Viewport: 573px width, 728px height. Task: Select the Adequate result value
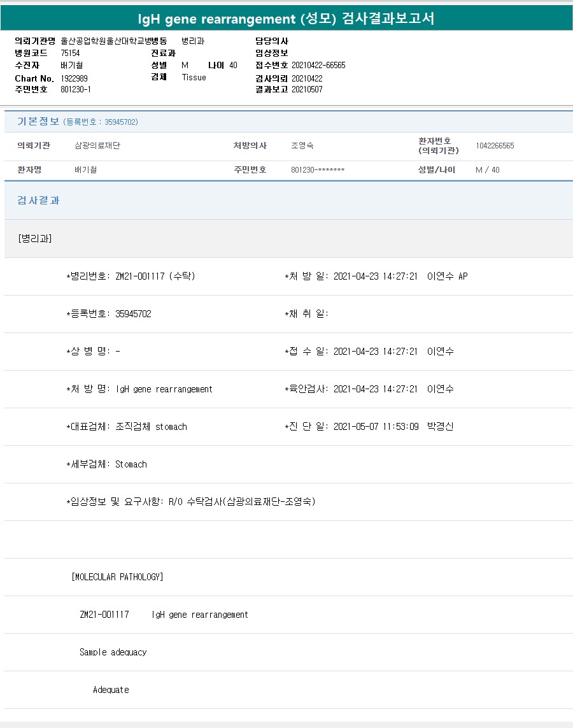[x=111, y=690]
